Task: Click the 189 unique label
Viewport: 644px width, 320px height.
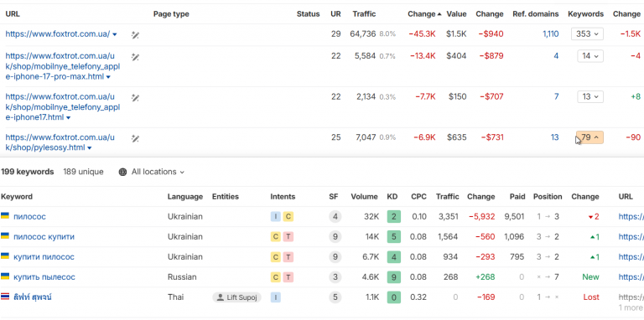Action: coord(83,172)
